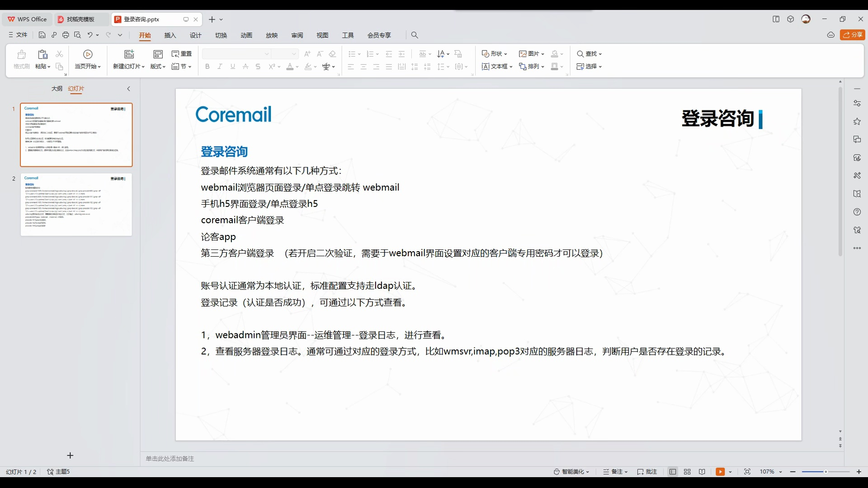
Task: Open the 文件 menu
Action: click(x=18, y=35)
